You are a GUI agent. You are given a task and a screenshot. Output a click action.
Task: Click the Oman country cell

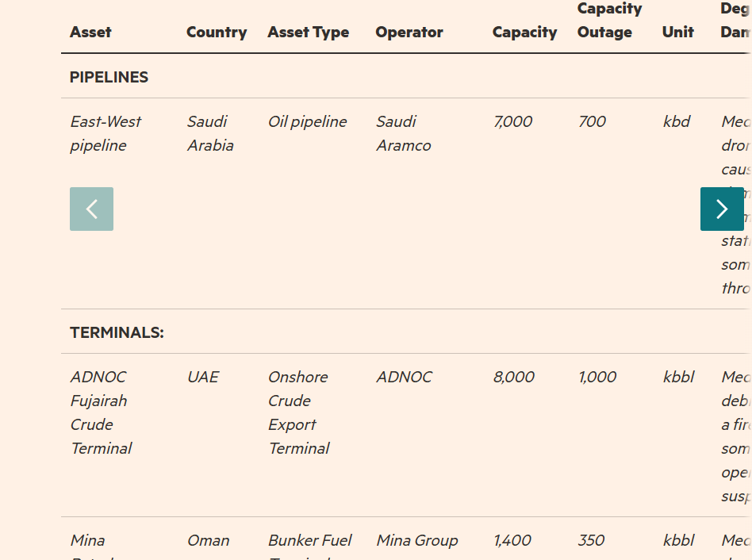pos(208,540)
